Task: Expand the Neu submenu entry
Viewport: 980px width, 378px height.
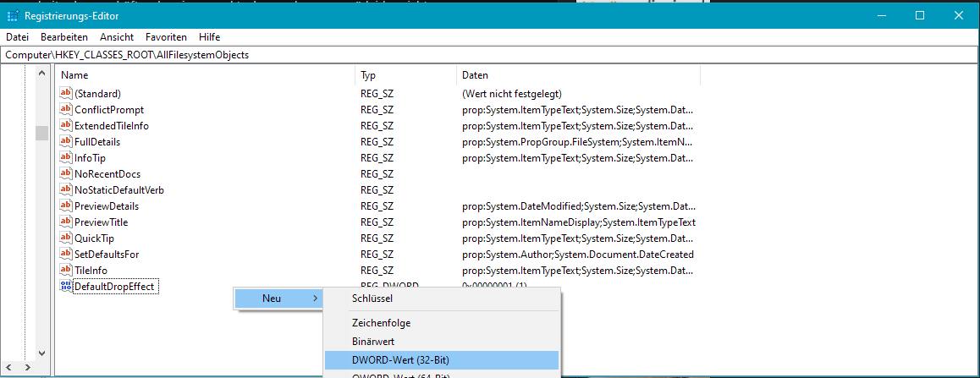Action: (279, 299)
